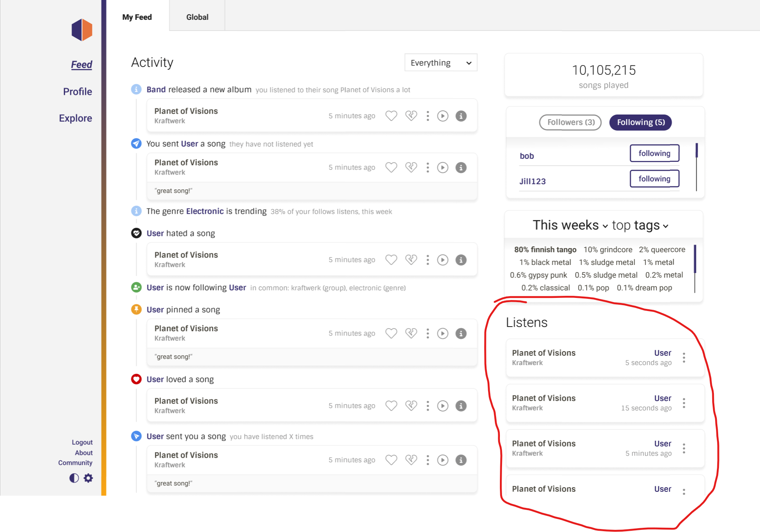Click the Band link in album activity
This screenshot has width=760, height=532.
[156, 90]
